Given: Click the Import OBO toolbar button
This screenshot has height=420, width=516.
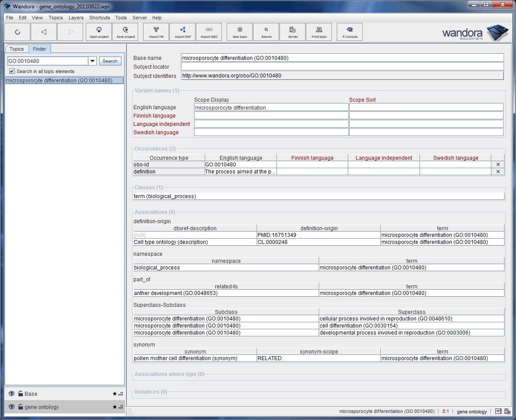Looking at the screenshot, I should click(209, 32).
